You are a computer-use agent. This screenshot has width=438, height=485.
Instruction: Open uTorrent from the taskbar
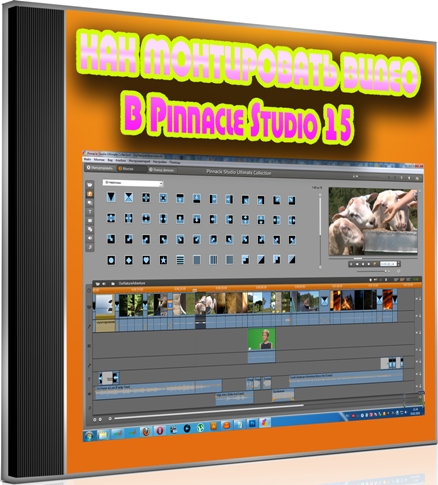pyautogui.click(x=200, y=428)
